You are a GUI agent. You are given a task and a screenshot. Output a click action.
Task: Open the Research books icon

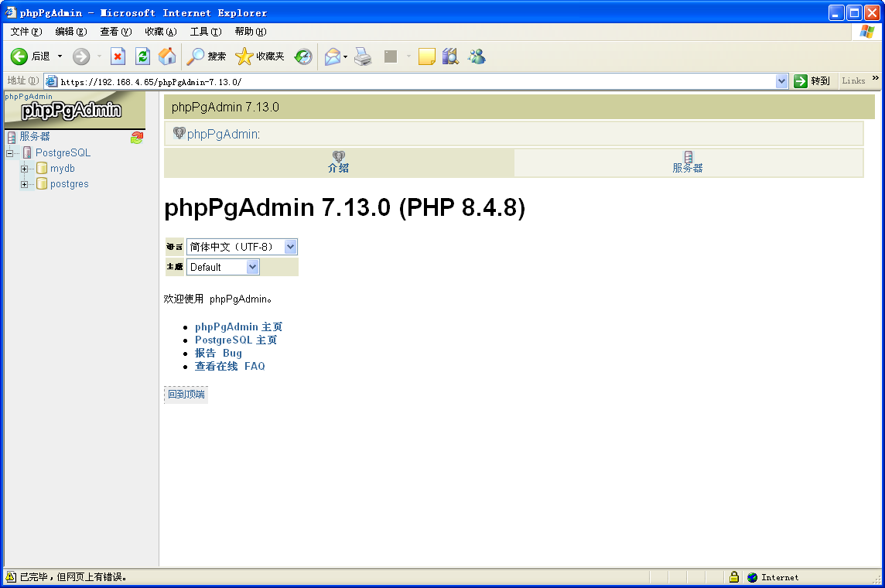(450, 56)
